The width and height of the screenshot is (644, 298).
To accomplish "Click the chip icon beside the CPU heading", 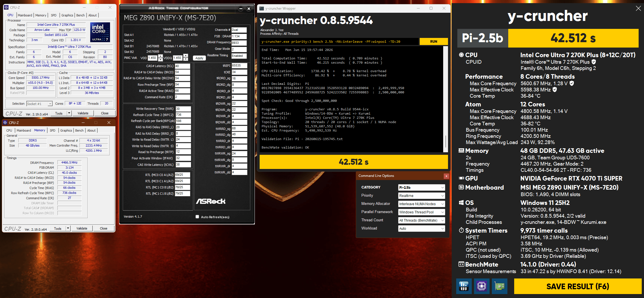I will (x=461, y=55).
